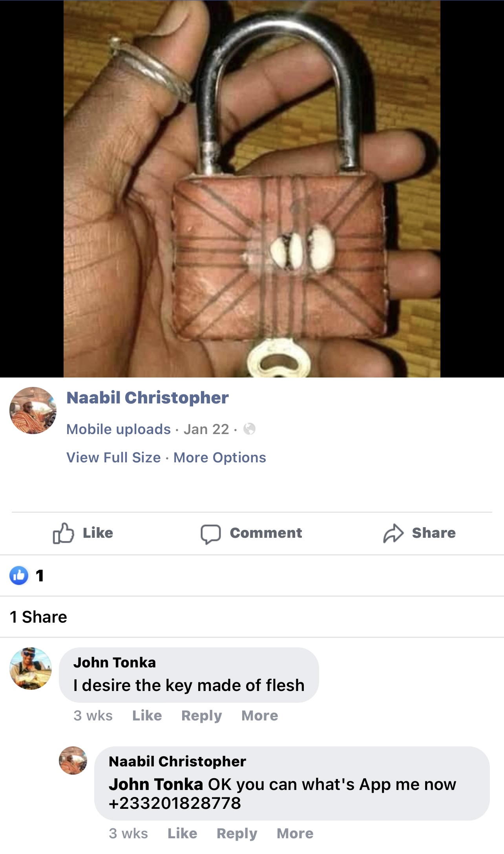The image size is (504, 854).
Task: Open the John Tonka mention in the reply
Action: [156, 784]
